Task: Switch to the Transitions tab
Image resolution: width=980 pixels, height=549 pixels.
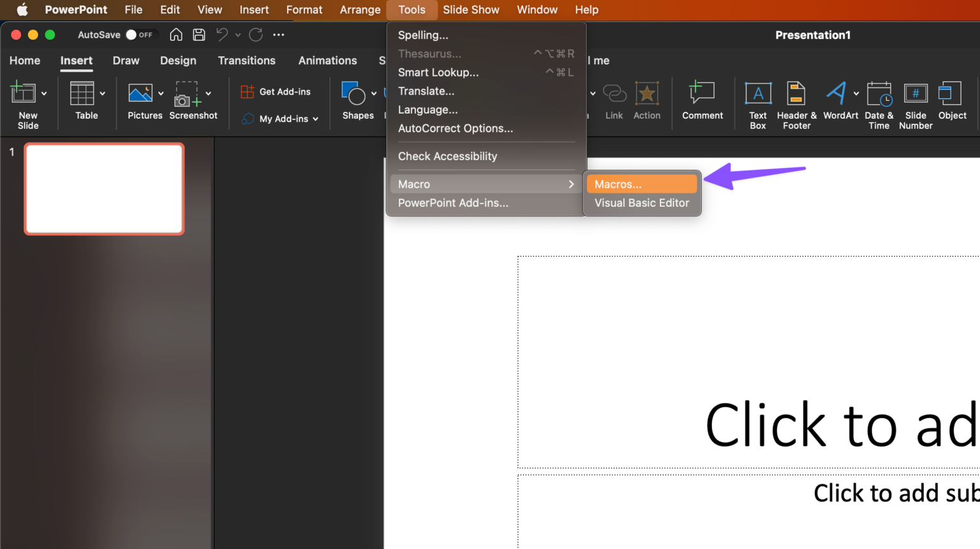Action: pos(246,61)
